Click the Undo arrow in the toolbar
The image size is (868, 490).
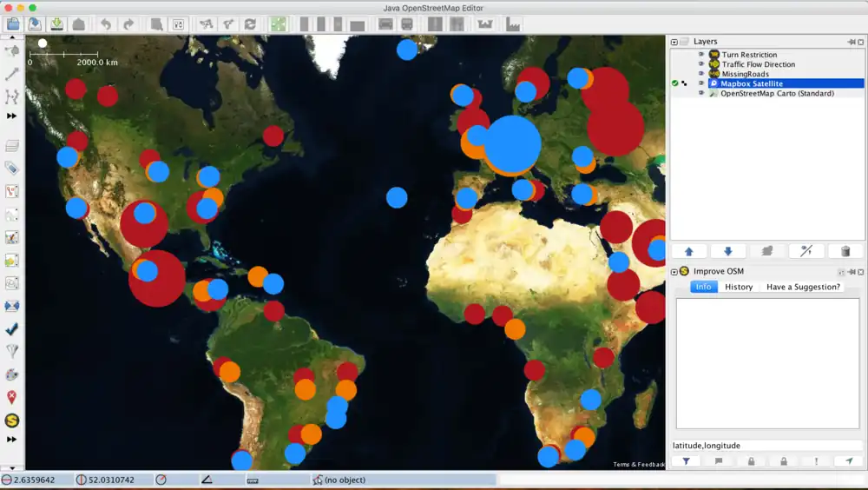click(x=105, y=24)
